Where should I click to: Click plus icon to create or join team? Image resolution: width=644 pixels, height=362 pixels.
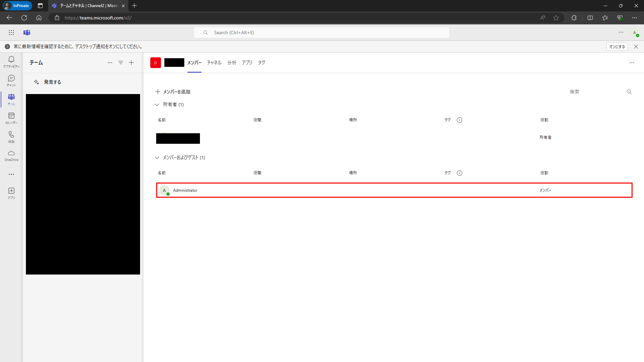pyautogui.click(x=131, y=63)
